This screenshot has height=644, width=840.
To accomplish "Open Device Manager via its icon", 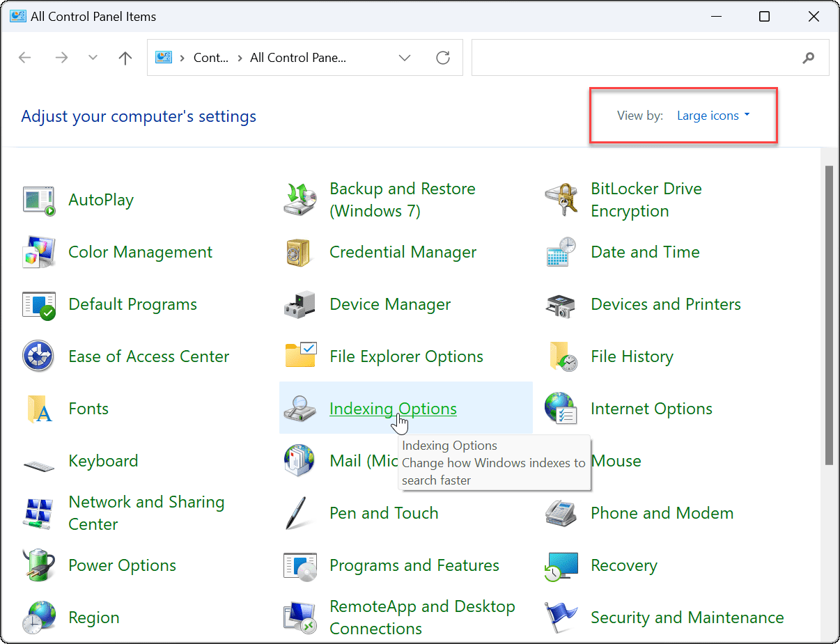I will point(300,304).
